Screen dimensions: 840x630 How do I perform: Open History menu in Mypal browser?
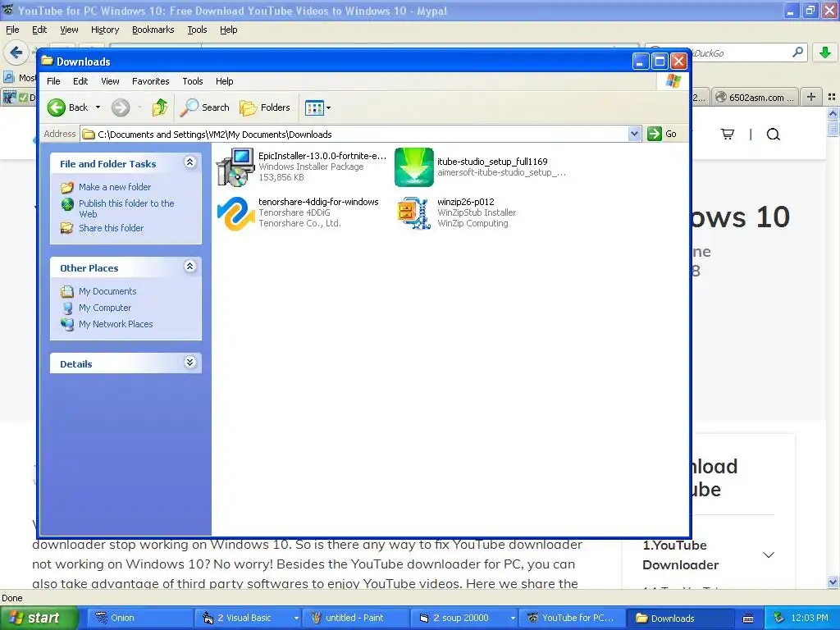[x=105, y=30]
